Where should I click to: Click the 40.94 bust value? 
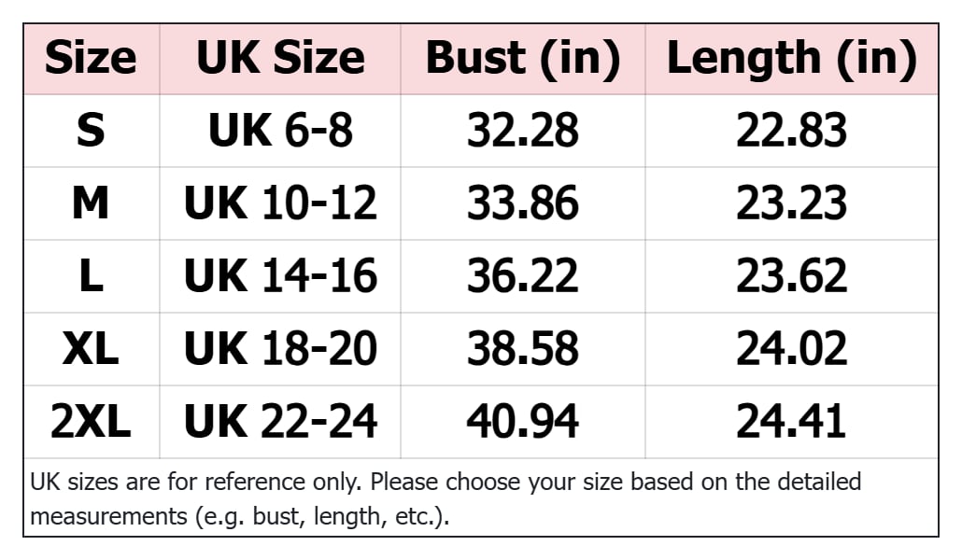pos(522,422)
